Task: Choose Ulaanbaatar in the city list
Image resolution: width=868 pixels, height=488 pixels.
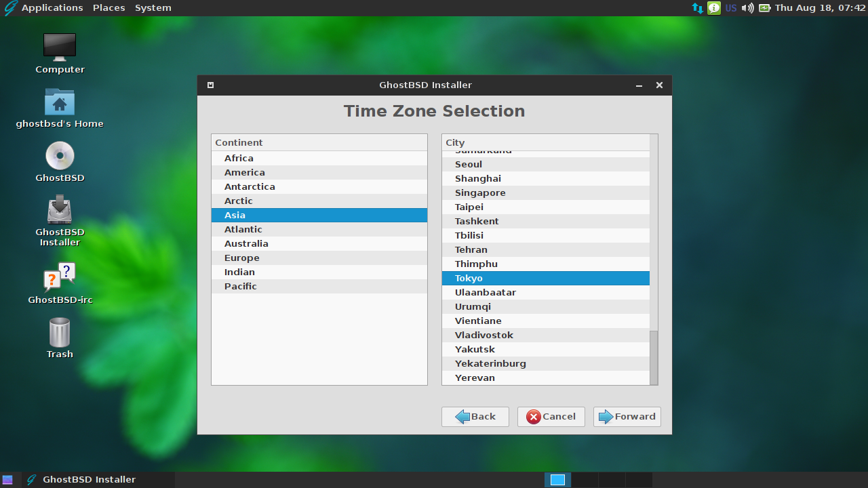Action: point(546,292)
